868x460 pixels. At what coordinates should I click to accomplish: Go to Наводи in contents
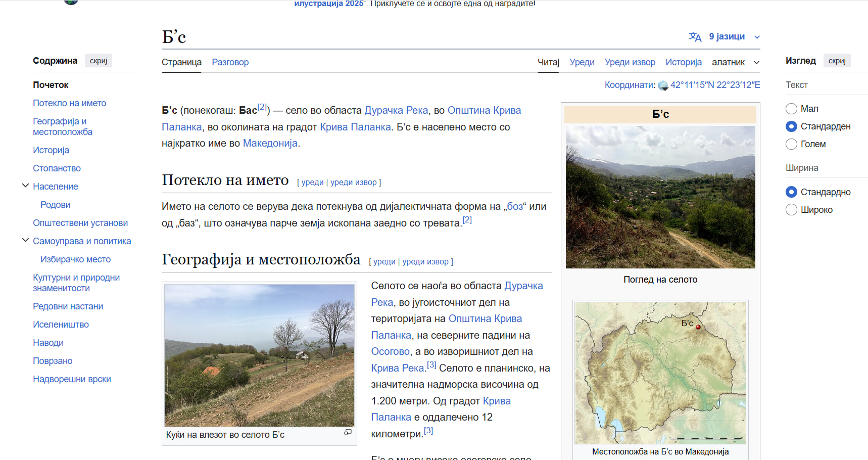tap(48, 343)
